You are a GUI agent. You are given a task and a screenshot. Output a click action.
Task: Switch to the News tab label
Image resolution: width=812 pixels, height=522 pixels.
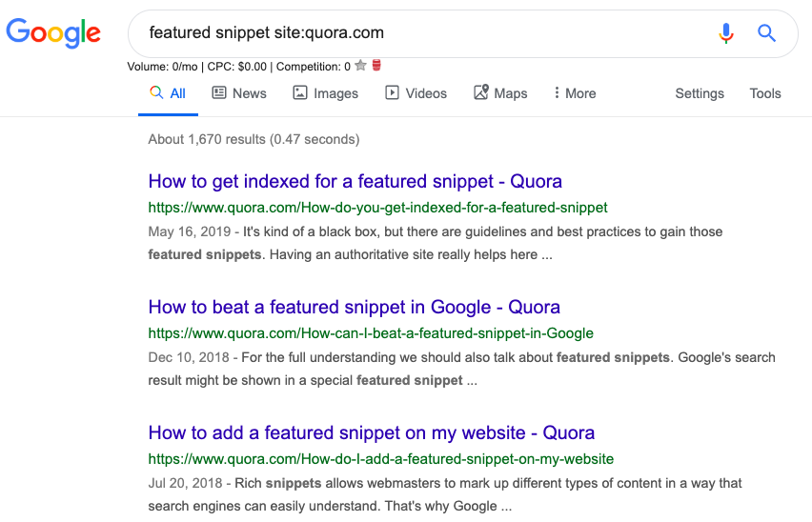[x=250, y=93]
